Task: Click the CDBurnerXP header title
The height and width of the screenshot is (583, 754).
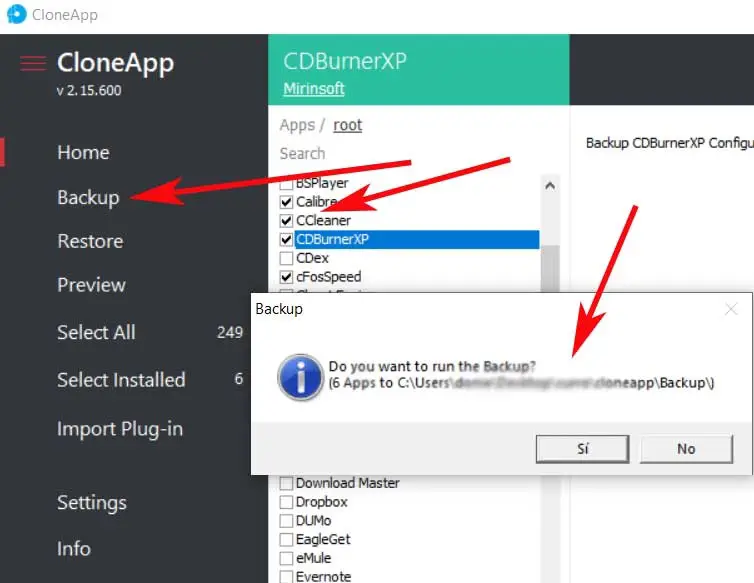Action: [345, 61]
